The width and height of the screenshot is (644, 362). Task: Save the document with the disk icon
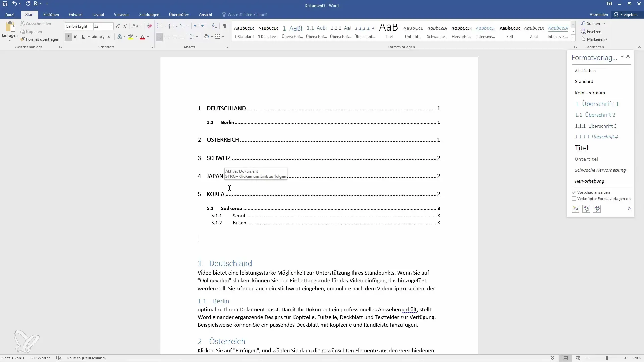coord(5,4)
